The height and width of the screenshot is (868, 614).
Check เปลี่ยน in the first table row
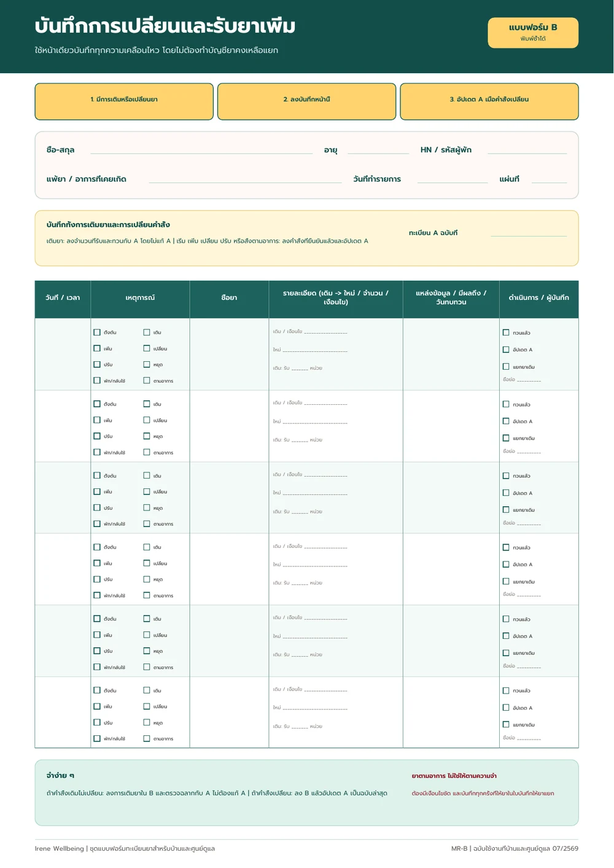pos(147,348)
